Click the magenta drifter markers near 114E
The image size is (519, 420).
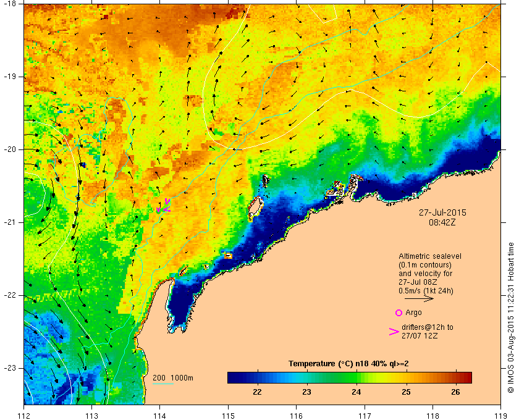point(163,206)
